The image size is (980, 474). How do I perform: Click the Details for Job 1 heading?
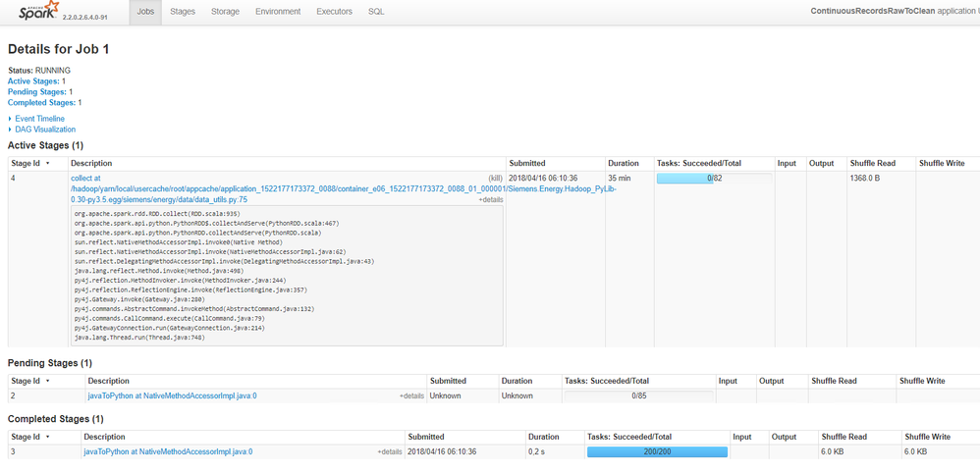(59, 49)
